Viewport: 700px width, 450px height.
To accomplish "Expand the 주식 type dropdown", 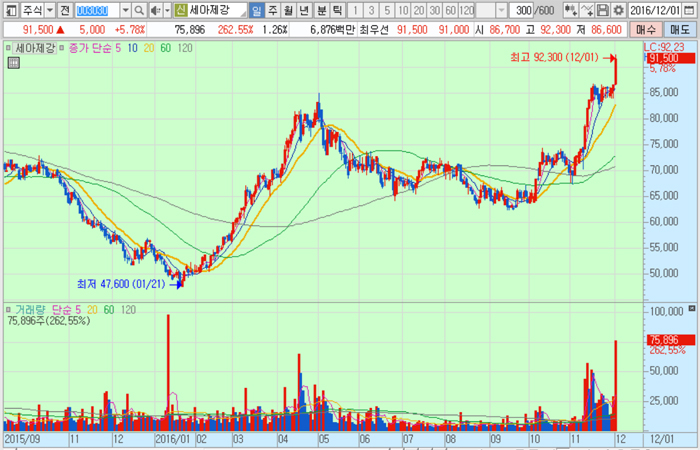I will tap(48, 10).
